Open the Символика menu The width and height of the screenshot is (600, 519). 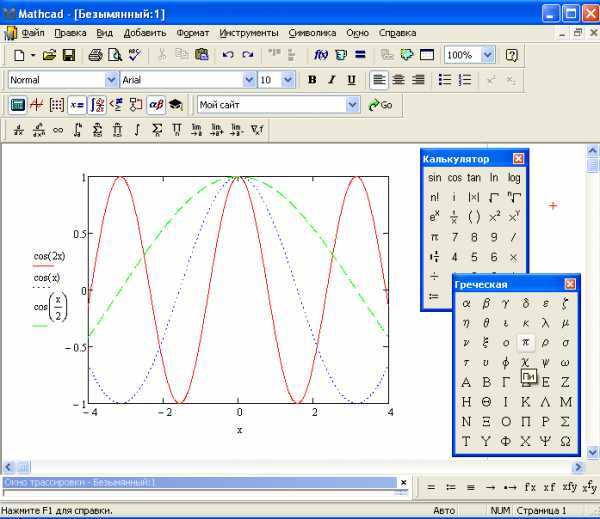pos(312,32)
